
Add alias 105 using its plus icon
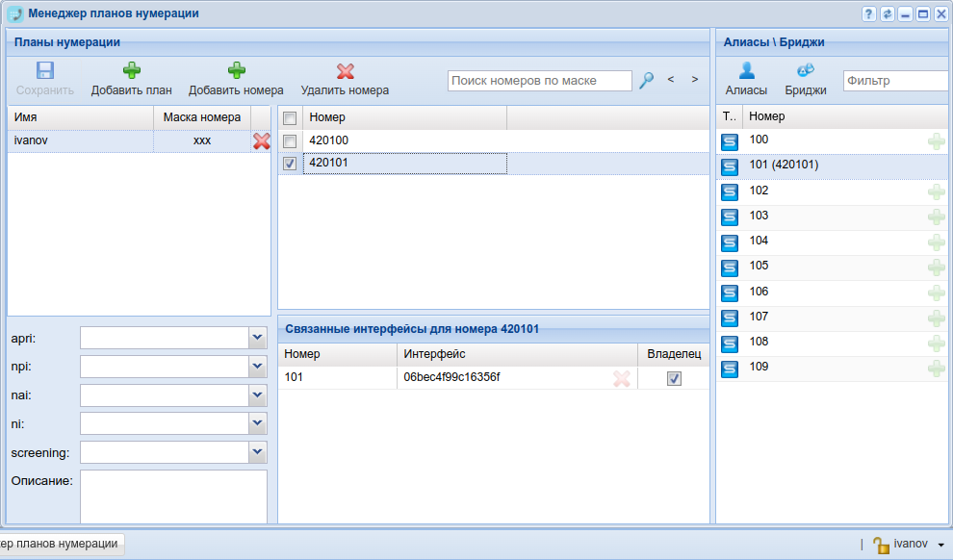click(x=936, y=267)
